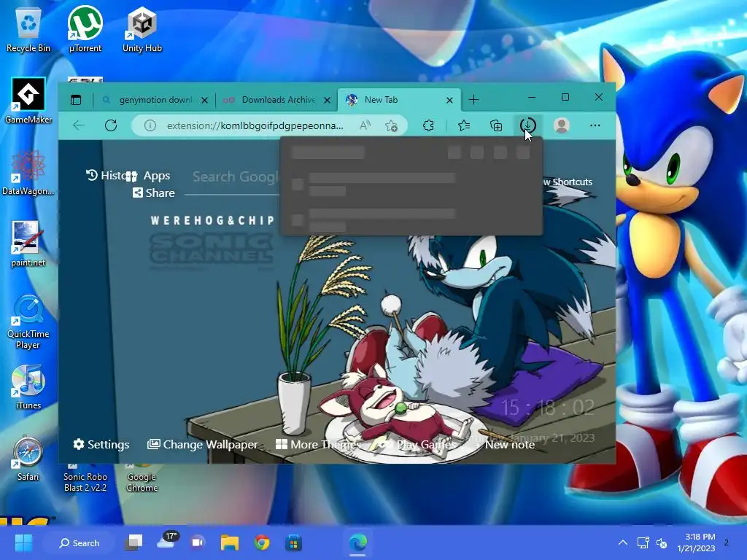
Task: Close the genymotion download tab
Action: tap(204, 100)
